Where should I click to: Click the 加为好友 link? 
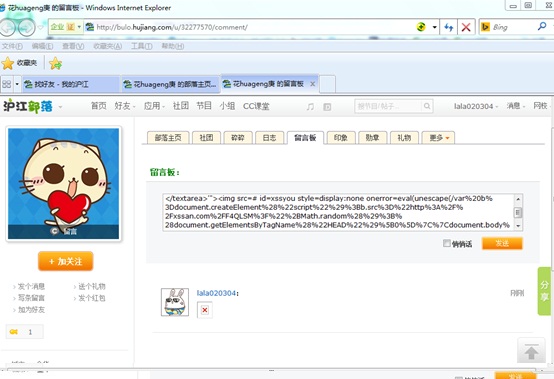pyautogui.click(x=31, y=309)
